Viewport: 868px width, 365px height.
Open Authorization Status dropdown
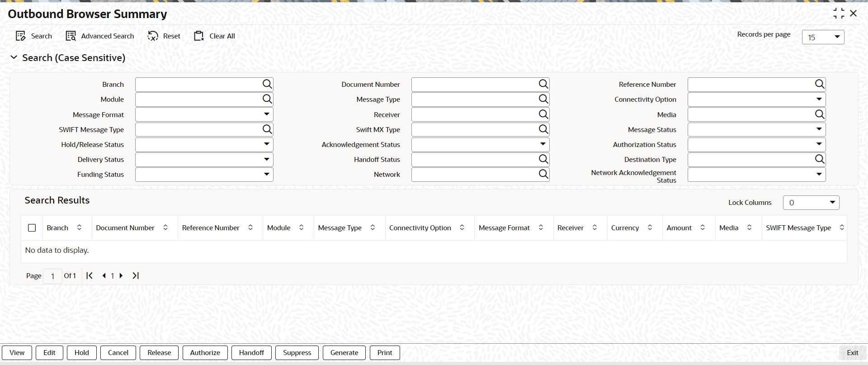coord(756,144)
